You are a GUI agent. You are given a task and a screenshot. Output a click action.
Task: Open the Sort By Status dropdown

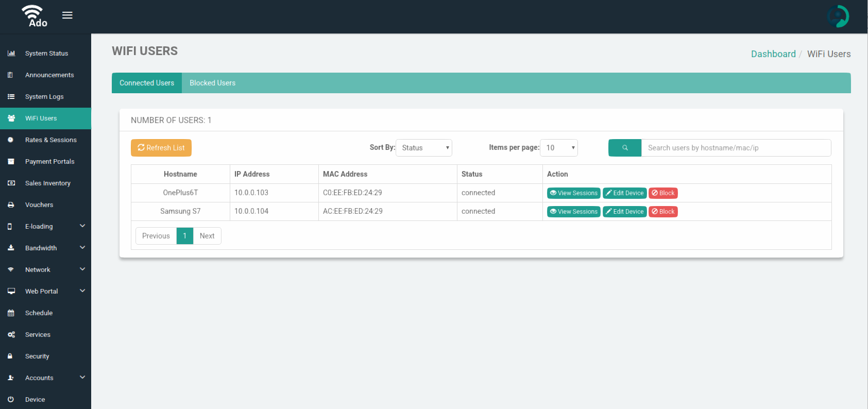point(423,148)
